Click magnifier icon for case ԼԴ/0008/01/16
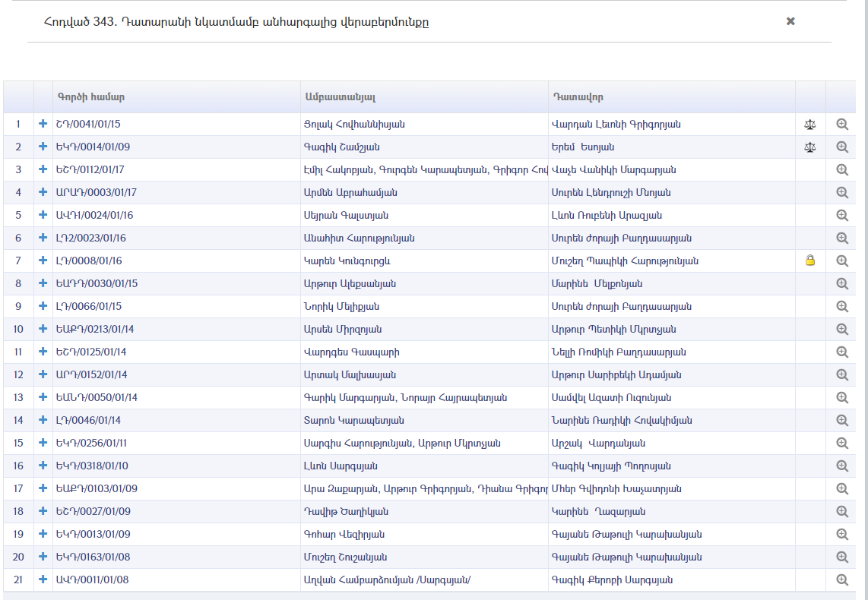868x600 pixels. tap(842, 261)
